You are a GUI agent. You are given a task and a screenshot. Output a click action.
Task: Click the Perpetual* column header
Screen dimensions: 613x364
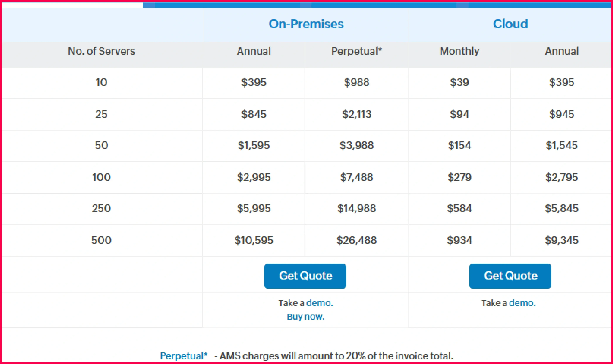point(357,51)
